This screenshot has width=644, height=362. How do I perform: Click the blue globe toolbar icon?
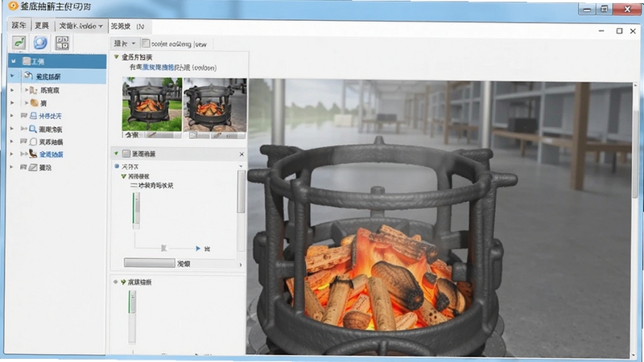[x=40, y=43]
